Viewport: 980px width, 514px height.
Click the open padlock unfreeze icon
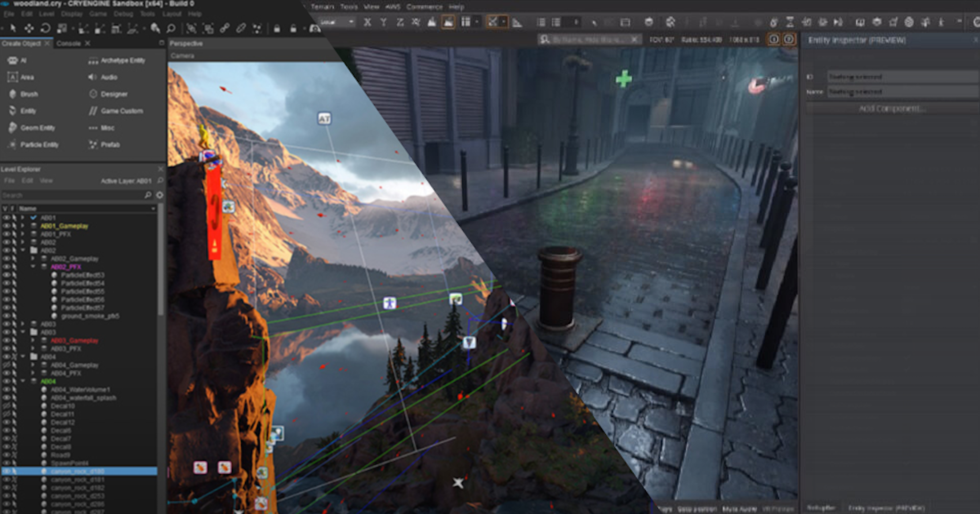(x=293, y=28)
